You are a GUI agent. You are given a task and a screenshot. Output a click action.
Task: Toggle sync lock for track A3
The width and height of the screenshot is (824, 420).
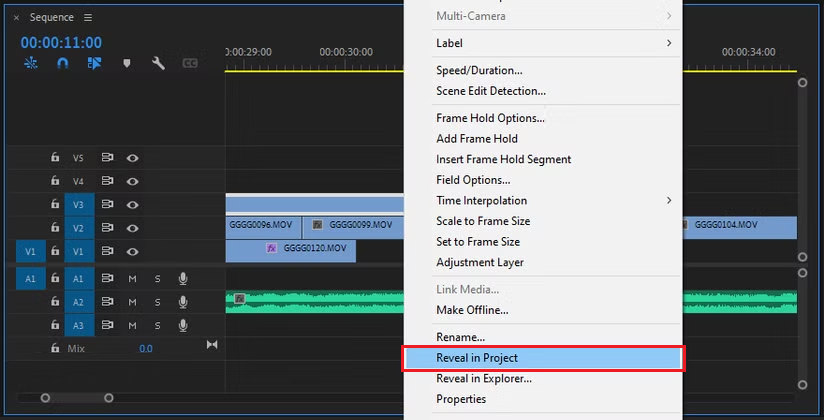click(x=107, y=325)
